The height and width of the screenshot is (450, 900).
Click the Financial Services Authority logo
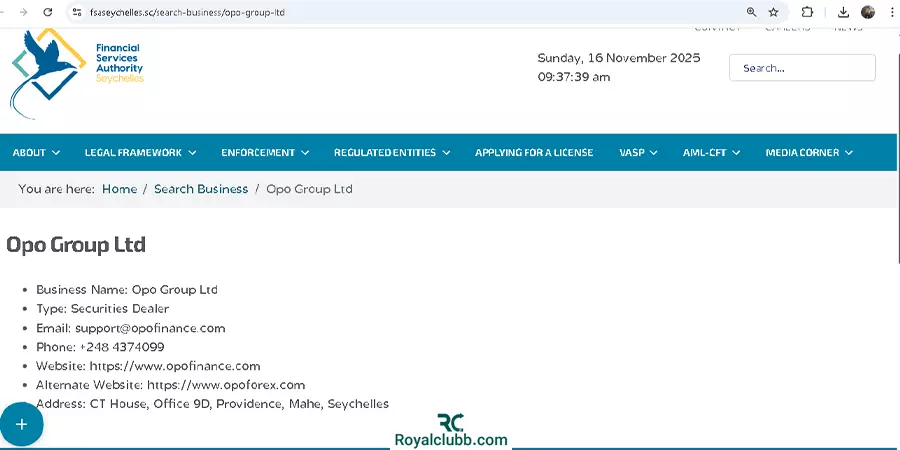click(78, 75)
